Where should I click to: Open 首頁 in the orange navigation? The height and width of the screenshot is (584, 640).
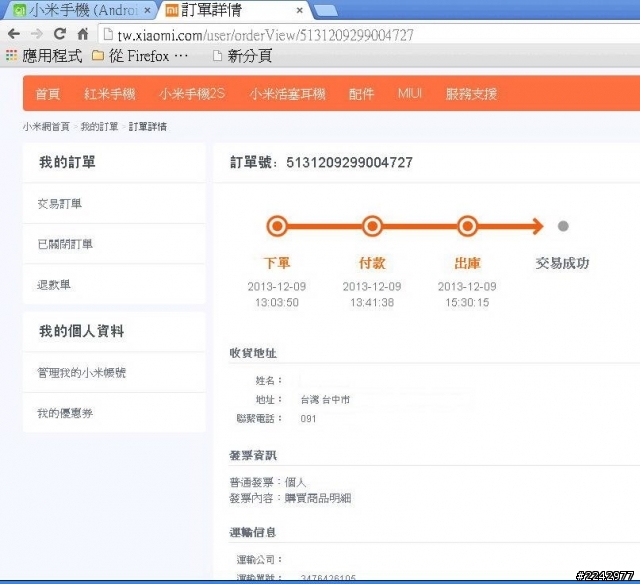click(48, 94)
